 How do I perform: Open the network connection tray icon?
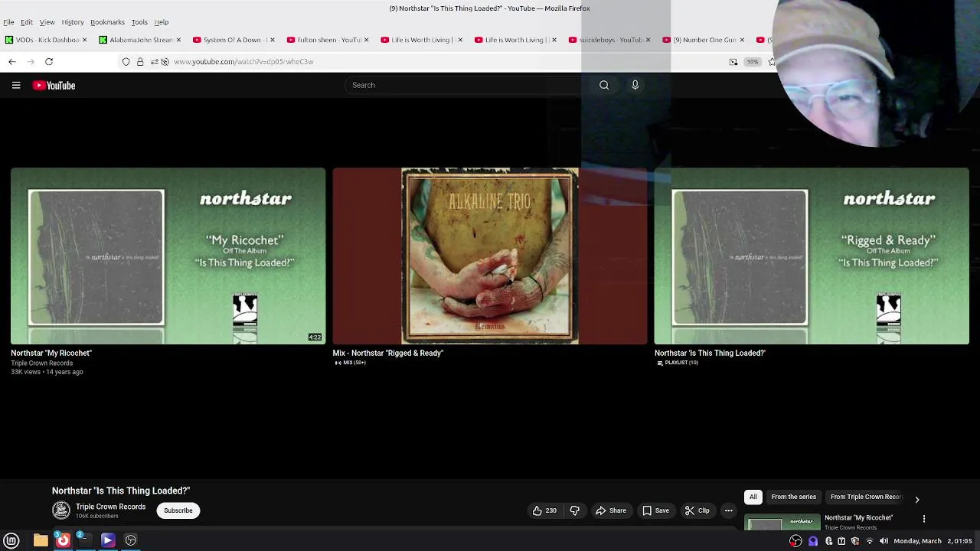(869, 541)
